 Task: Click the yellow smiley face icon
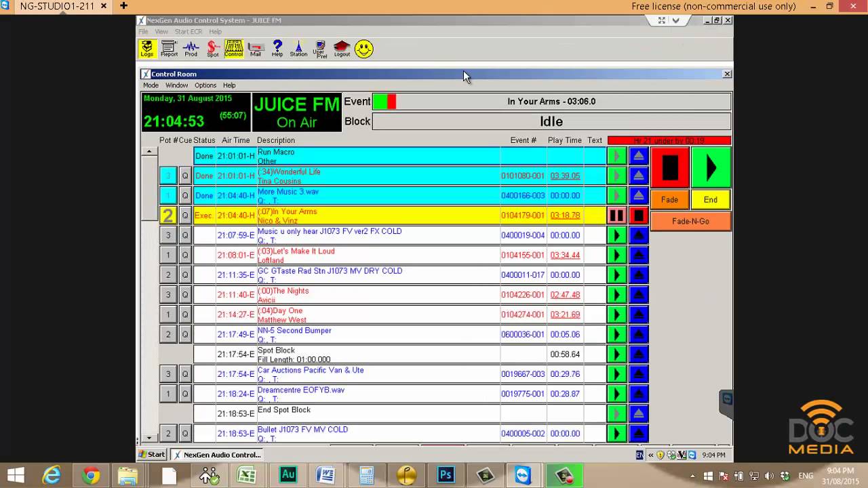[364, 49]
